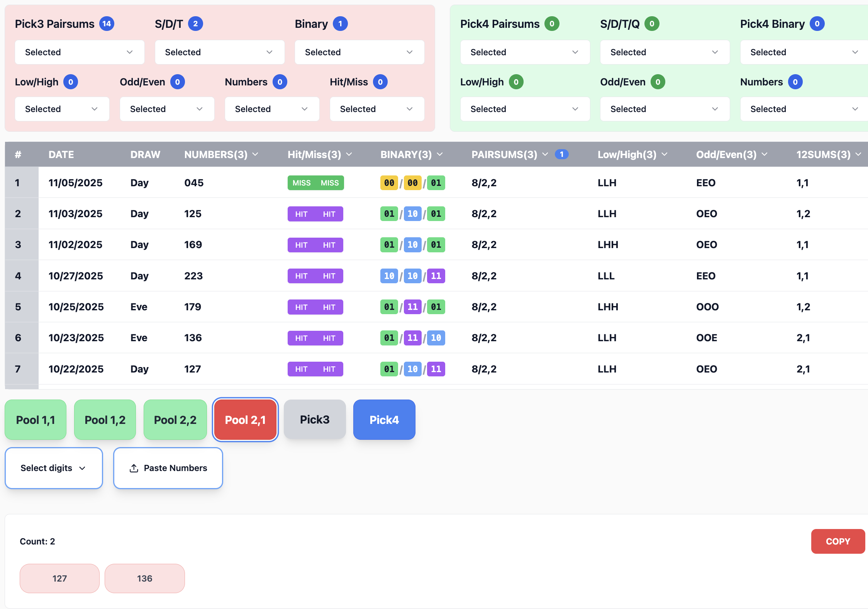Click the S/D/T count badge showing 2
Screen dimensions: 868x609
195,24
